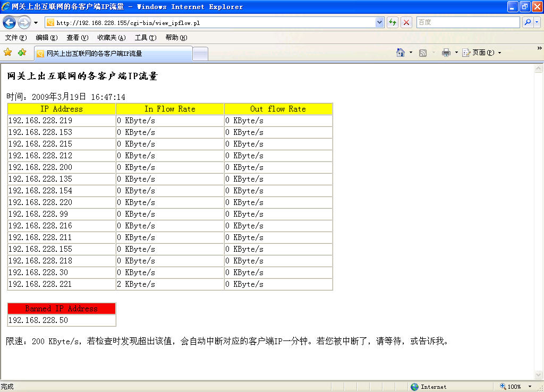
Task: Click the Print icon in toolbar
Action: click(x=446, y=53)
